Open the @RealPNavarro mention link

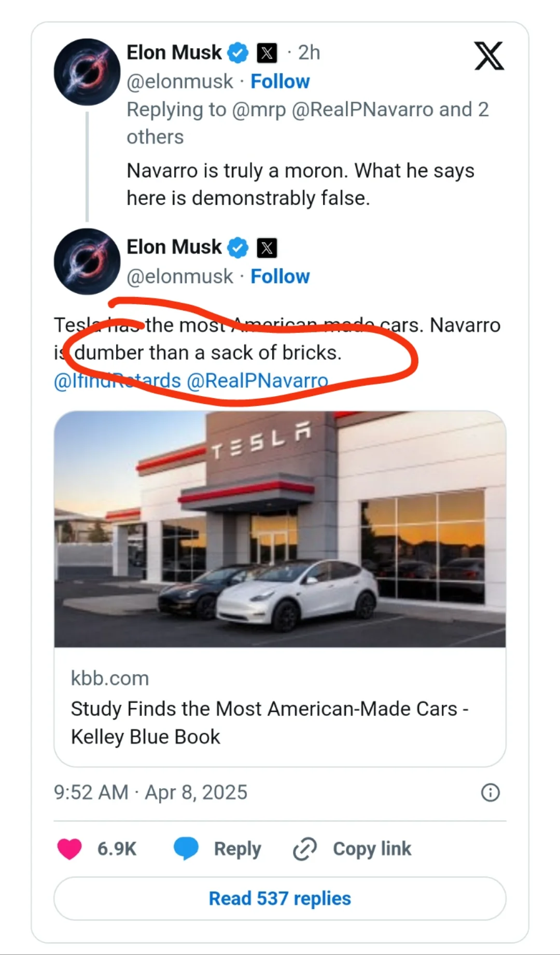(257, 381)
